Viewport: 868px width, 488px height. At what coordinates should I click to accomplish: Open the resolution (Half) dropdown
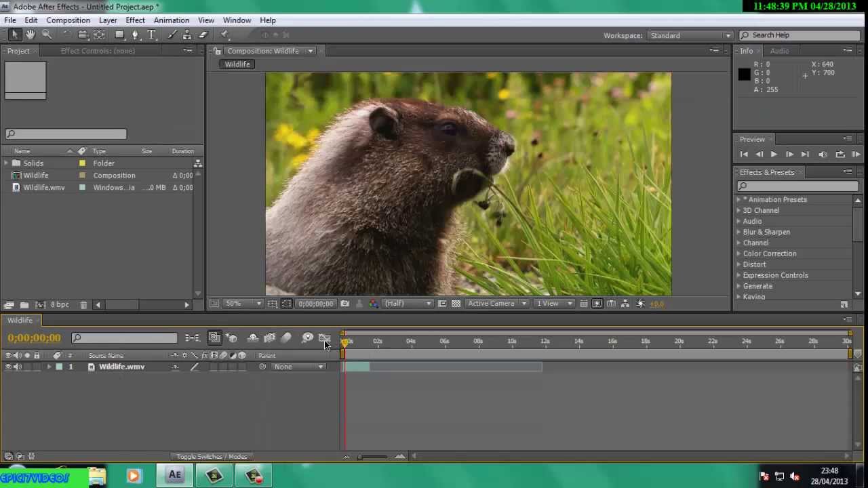pos(408,304)
